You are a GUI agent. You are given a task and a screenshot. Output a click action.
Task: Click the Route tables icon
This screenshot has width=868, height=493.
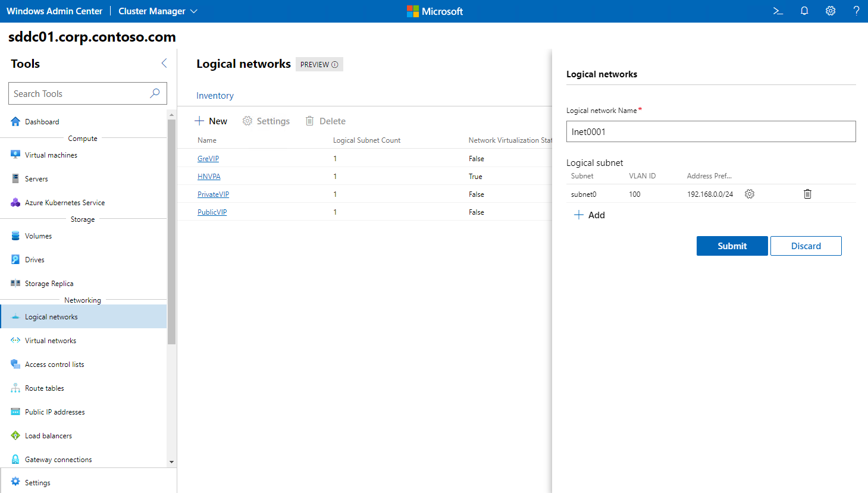15,388
